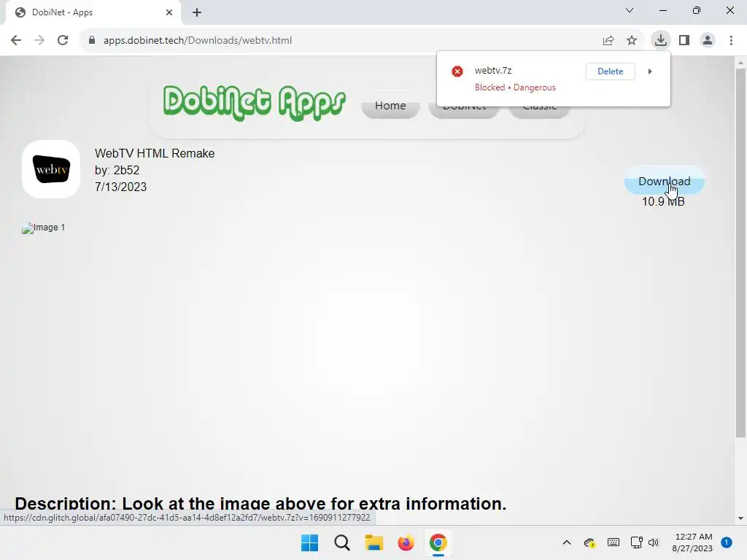Open Windows taskbar search

(x=342, y=542)
